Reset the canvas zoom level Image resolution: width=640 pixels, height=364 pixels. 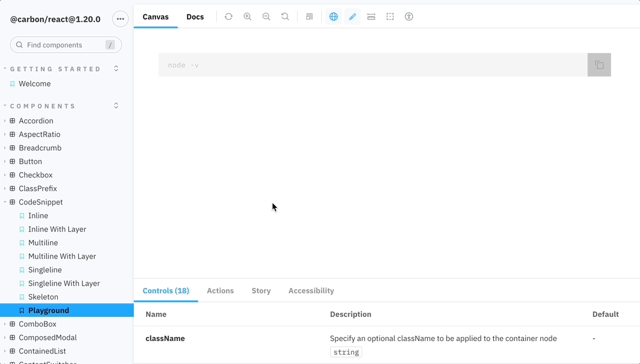pos(285,16)
